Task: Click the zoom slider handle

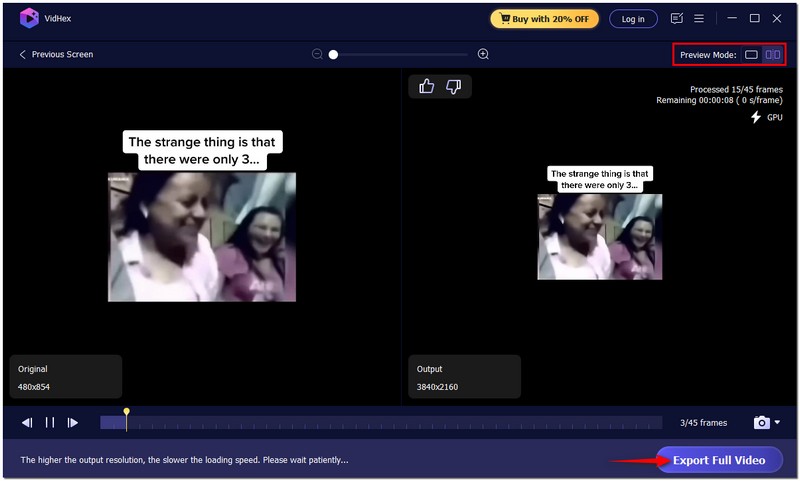Action: pyautogui.click(x=333, y=54)
